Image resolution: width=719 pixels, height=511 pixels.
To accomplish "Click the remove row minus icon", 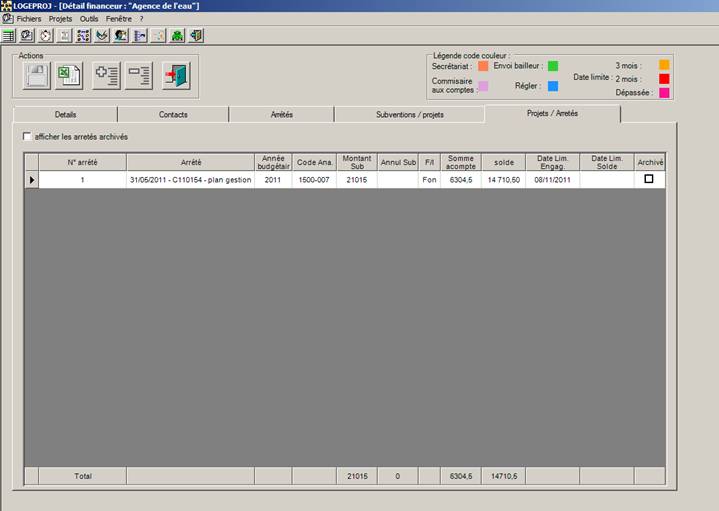I will tap(139, 76).
